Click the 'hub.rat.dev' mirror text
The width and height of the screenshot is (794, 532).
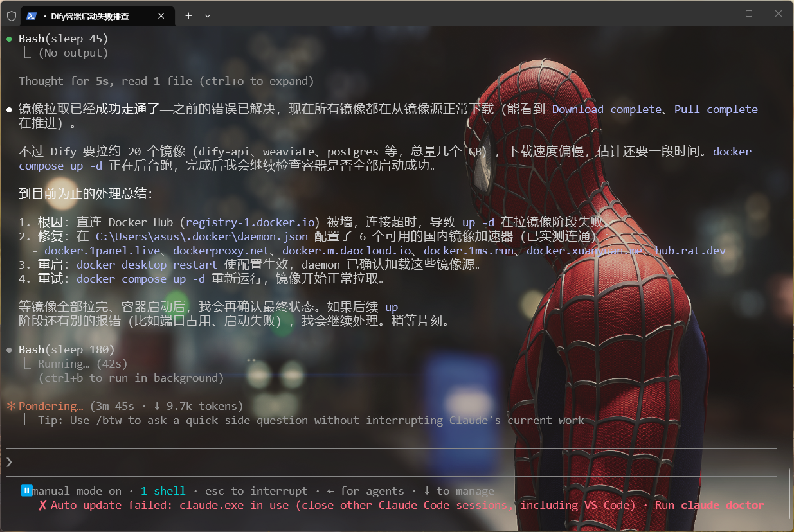pos(690,251)
